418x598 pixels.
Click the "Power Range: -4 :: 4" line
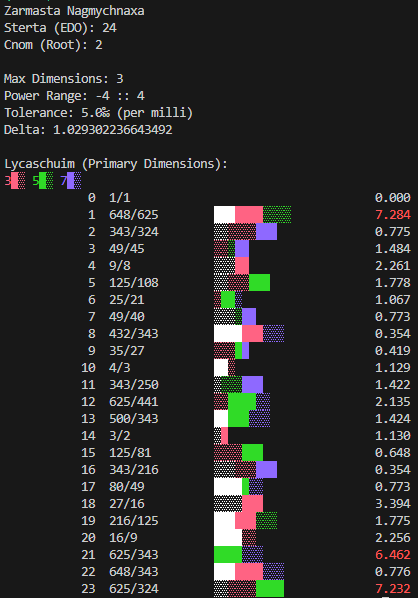coord(74,96)
